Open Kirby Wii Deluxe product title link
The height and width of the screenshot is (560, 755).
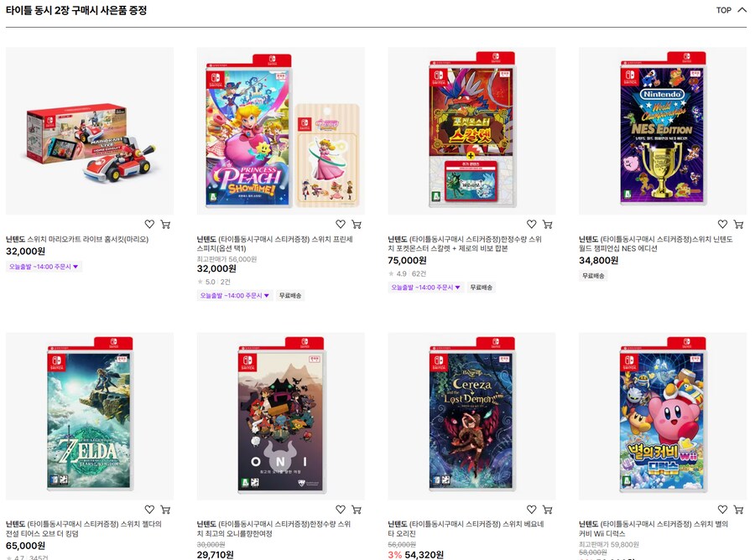(x=657, y=529)
